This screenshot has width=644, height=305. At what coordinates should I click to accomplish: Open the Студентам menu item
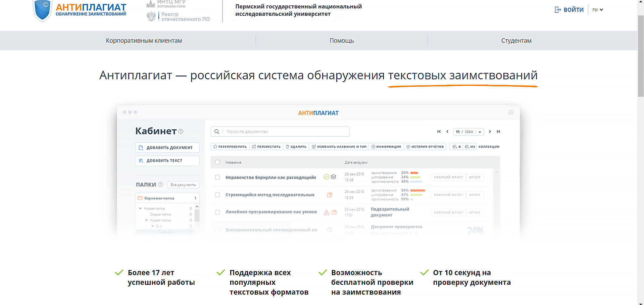tap(516, 41)
